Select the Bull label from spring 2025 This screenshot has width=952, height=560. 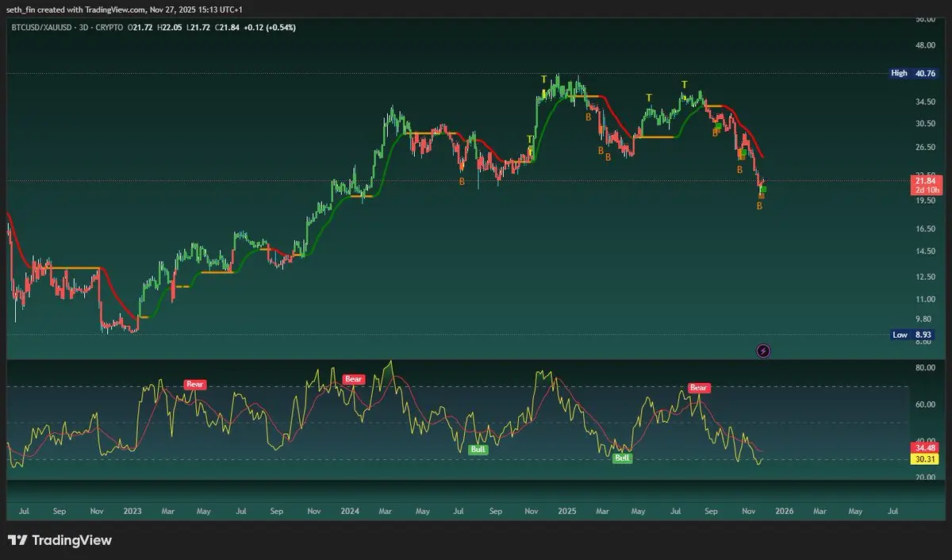(x=623, y=458)
